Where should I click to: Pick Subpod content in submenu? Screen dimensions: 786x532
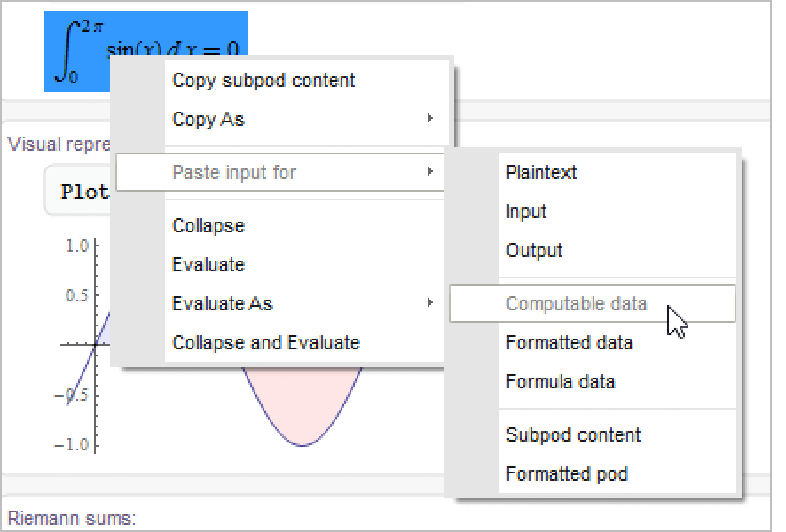[573, 435]
